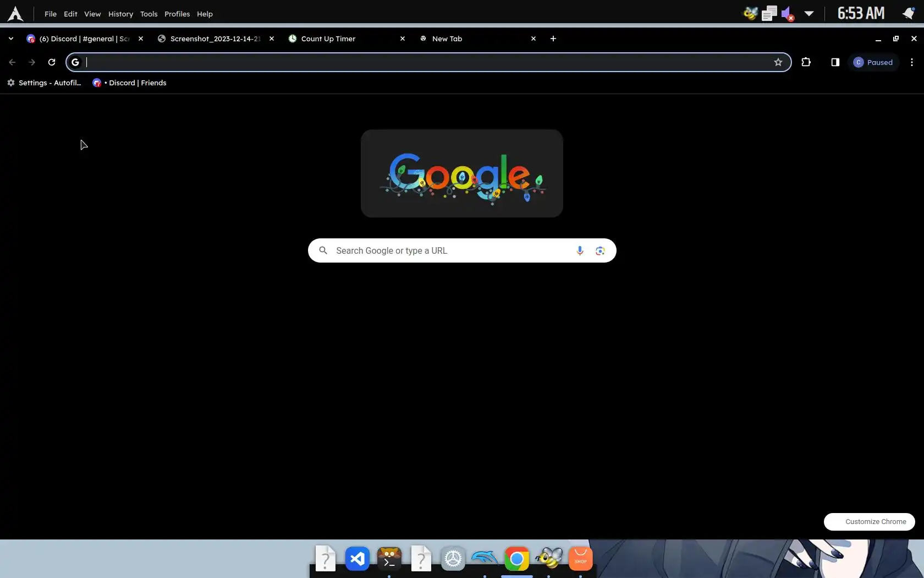
Task: Click the 6:53 AM clock
Action: pyautogui.click(x=861, y=13)
